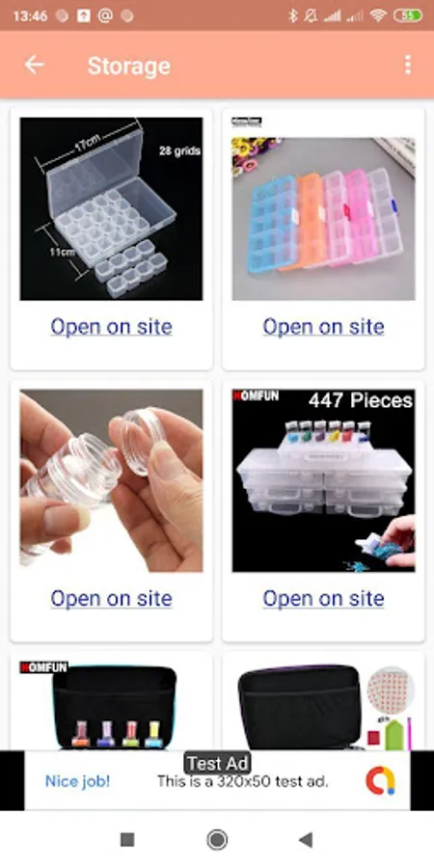
Task: Select the clear round jars image
Action: [x=111, y=480]
